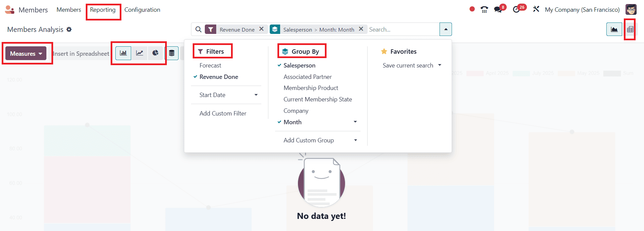Open the debug tools icon

tap(536, 9)
